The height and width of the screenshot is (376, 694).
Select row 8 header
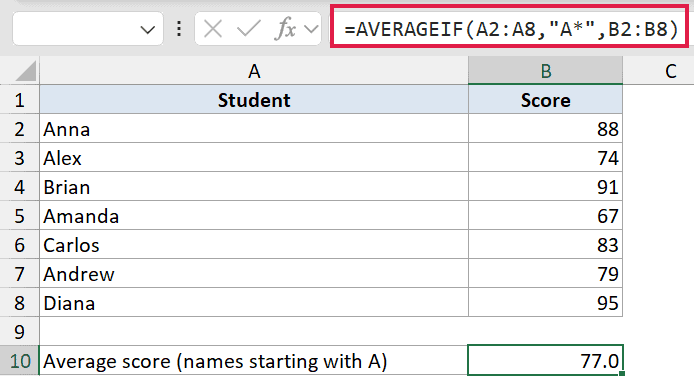(19, 303)
